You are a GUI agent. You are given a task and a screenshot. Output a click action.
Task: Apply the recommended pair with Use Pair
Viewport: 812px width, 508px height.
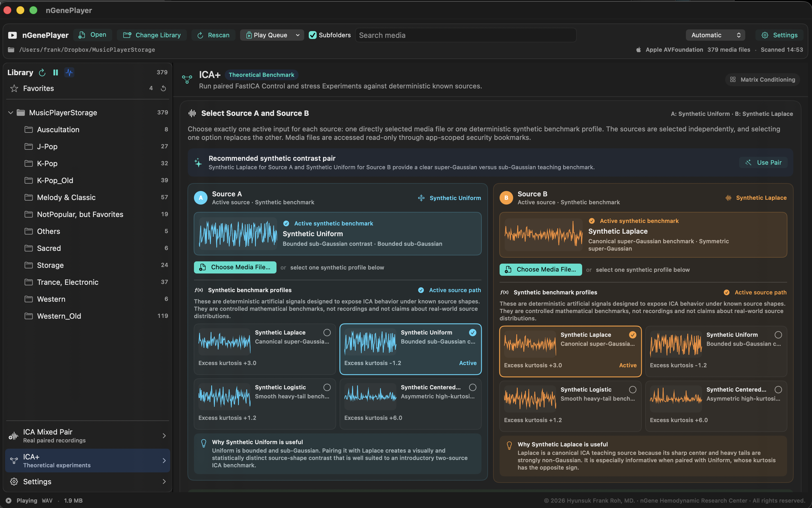(x=763, y=163)
